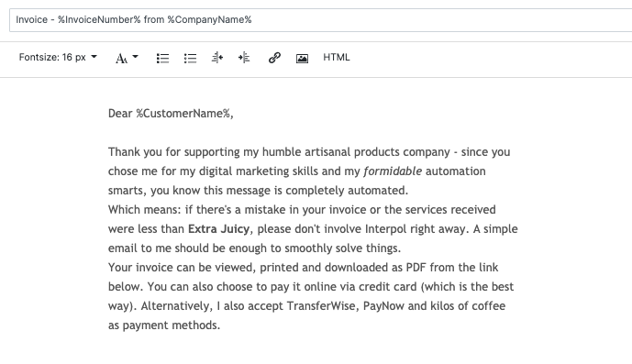Click the email subject field

(x=320, y=20)
